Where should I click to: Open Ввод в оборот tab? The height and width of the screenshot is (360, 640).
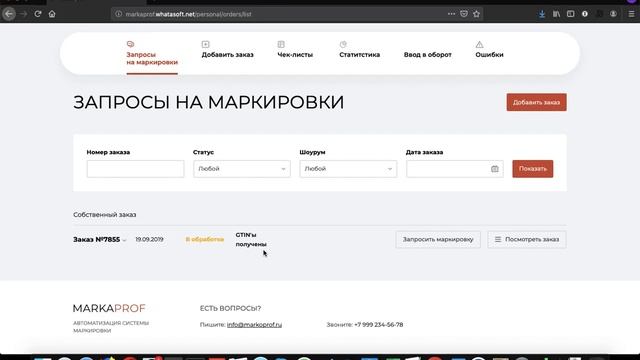427,55
